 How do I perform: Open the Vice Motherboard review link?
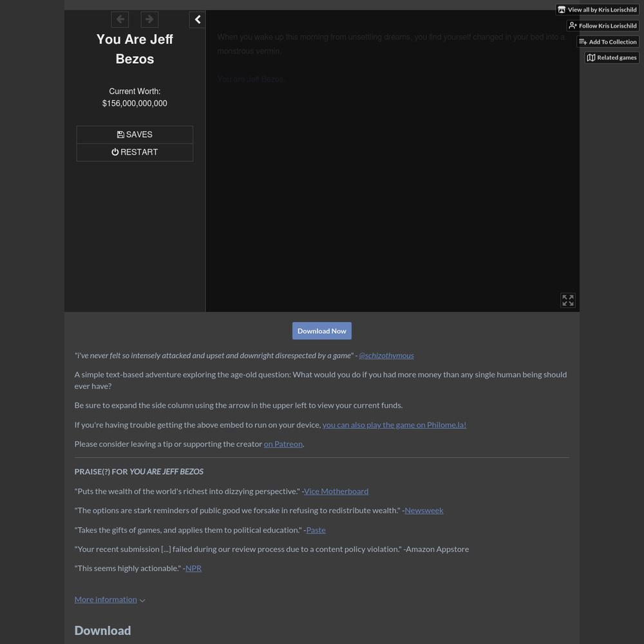point(336,491)
